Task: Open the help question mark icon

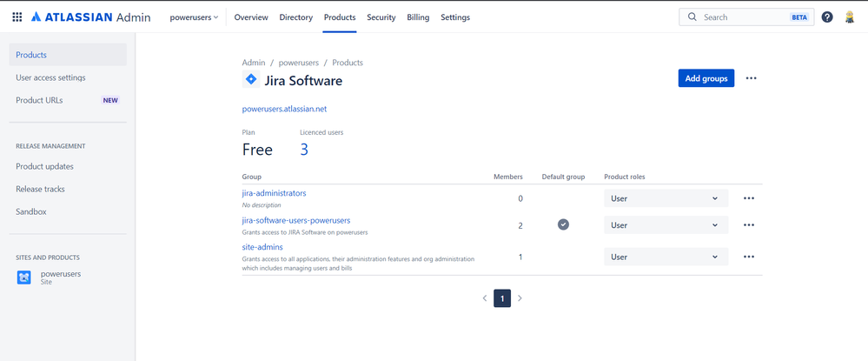Action: 826,17
